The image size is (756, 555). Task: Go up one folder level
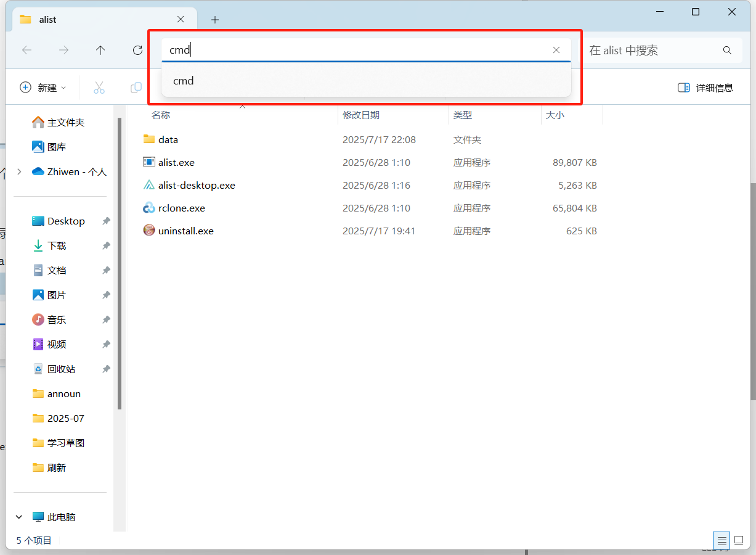coord(100,51)
